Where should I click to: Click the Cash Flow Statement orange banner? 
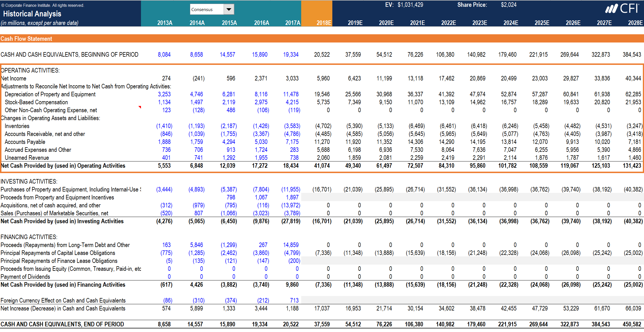click(26, 39)
